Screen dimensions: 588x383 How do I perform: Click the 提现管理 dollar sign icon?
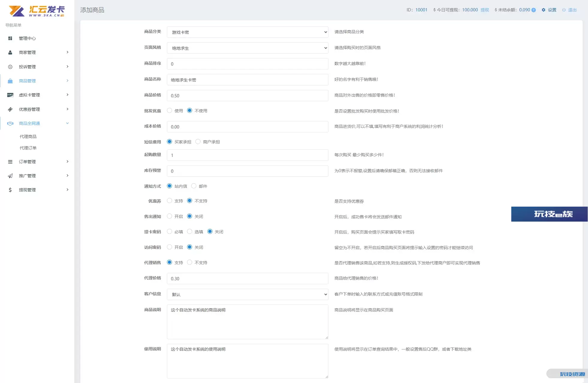point(10,190)
